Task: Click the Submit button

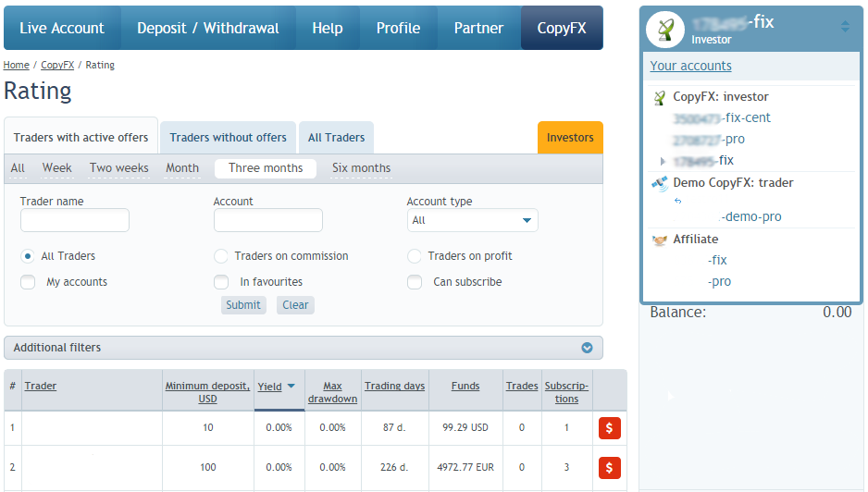Action: tap(243, 305)
